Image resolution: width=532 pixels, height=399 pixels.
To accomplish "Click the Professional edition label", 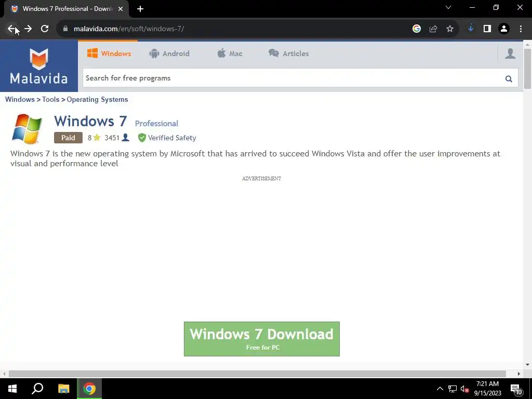I will (156, 124).
